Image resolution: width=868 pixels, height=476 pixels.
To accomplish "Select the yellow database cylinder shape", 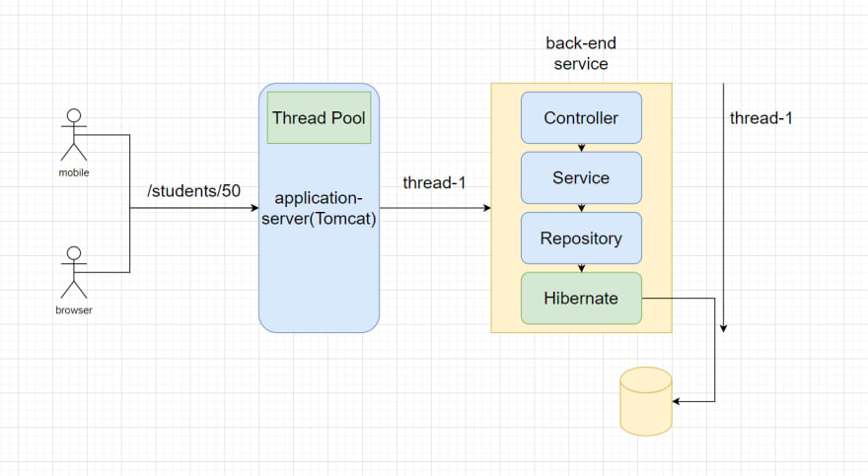I will coord(646,401).
